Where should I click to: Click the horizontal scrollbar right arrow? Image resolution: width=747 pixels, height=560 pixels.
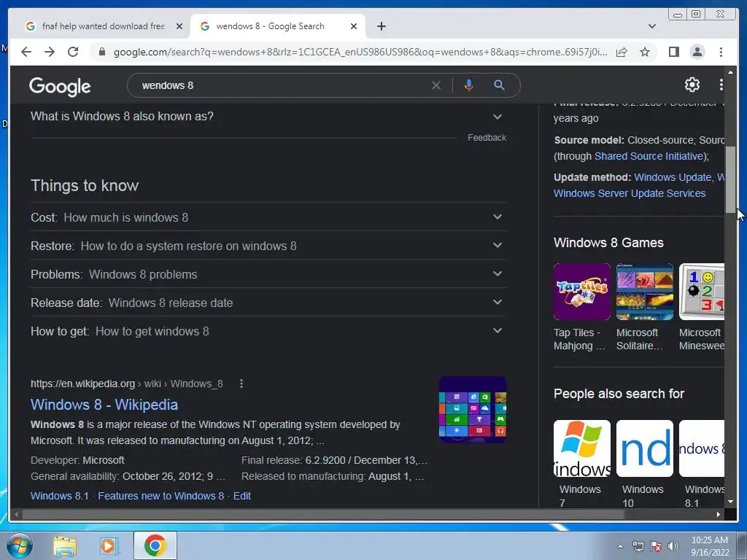(719, 514)
